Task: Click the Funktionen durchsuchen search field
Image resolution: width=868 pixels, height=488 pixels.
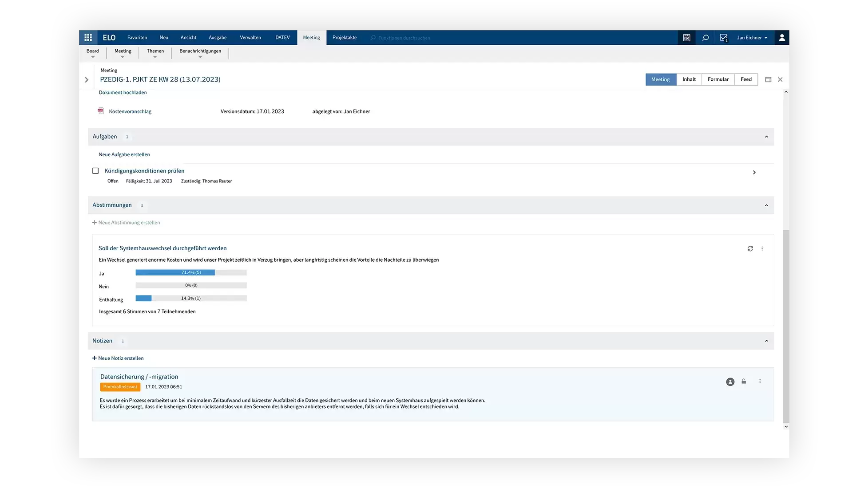Action: coord(404,38)
